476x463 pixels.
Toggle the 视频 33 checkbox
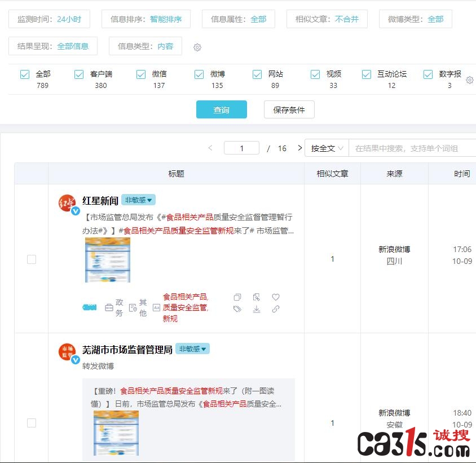tap(315, 74)
